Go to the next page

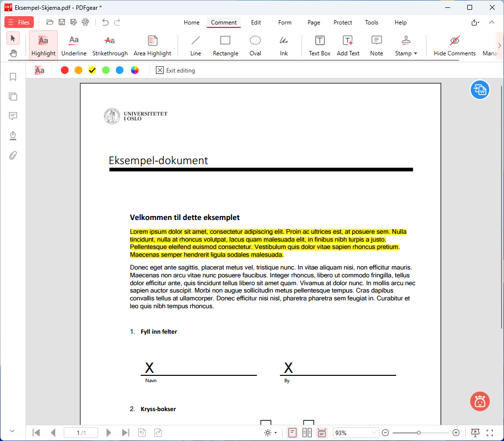108,433
